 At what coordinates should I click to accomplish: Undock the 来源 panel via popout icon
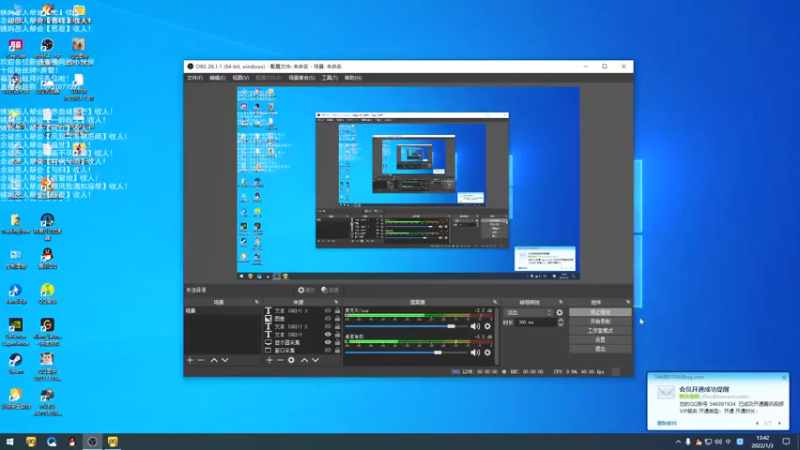click(336, 302)
